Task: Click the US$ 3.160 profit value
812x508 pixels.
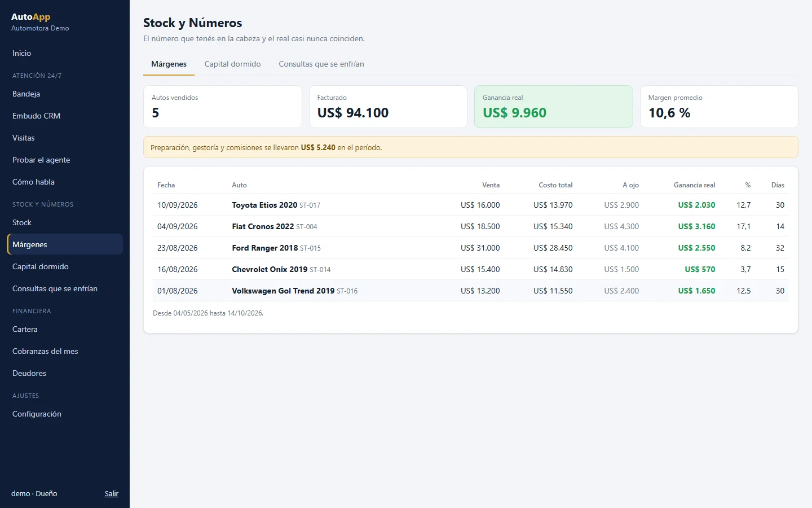Action: (x=697, y=226)
